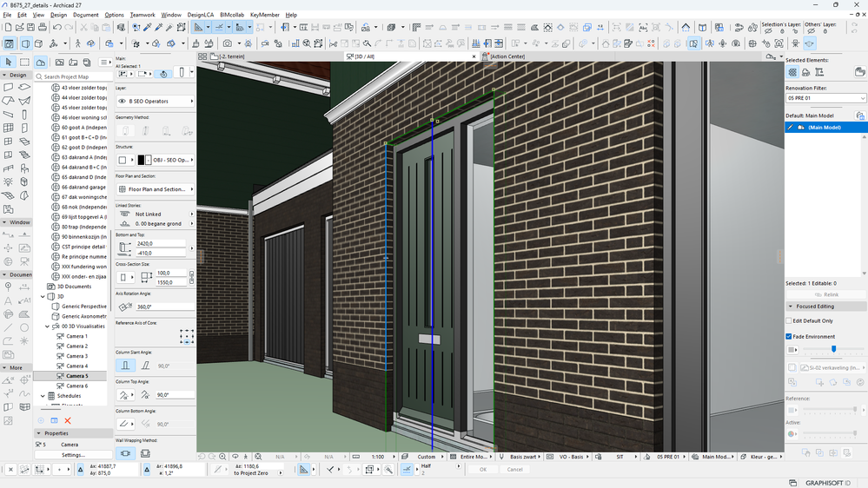Collapse the Focused Editing section
The width and height of the screenshot is (868, 488).
coord(791,306)
